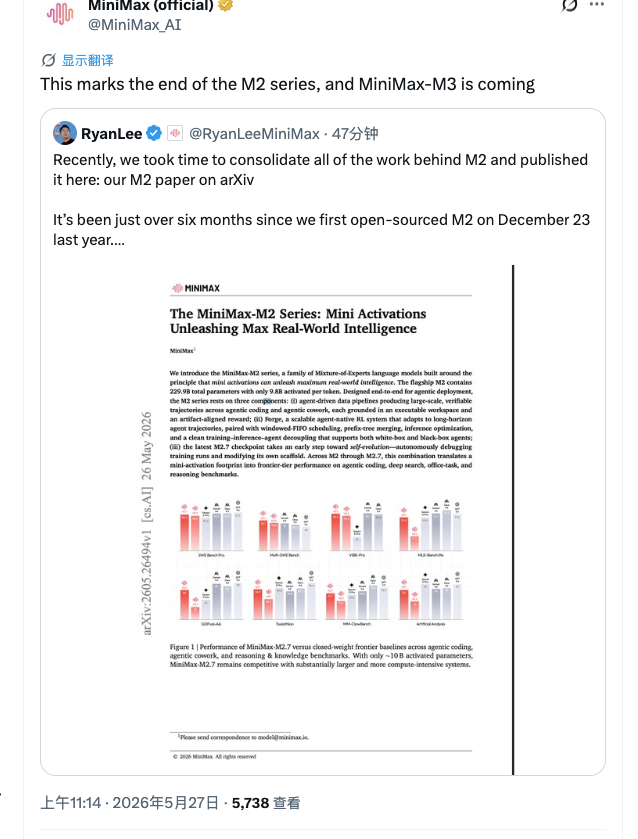Open the M2 paper image thumbnail
Viewport: 638px width, 839px height.
point(323,520)
